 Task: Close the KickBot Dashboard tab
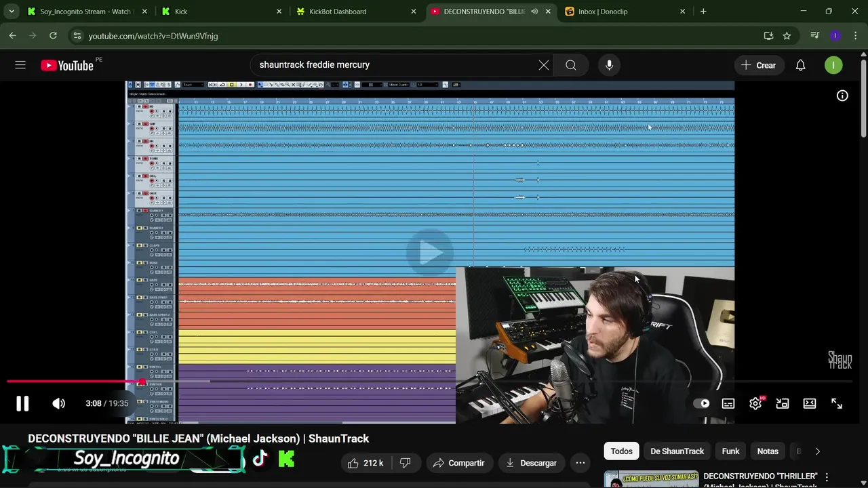tap(414, 12)
